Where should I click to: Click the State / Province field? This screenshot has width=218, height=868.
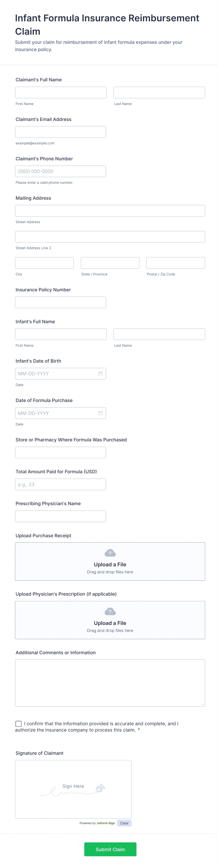click(x=110, y=263)
